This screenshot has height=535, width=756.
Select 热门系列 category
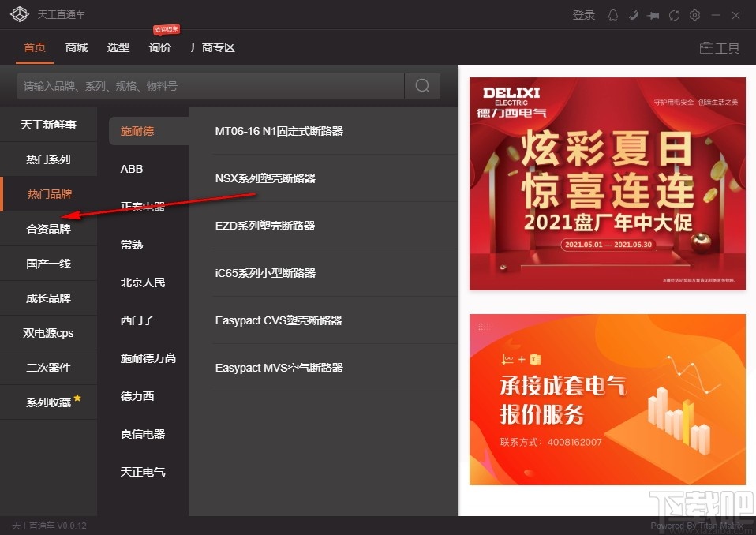[x=48, y=159]
